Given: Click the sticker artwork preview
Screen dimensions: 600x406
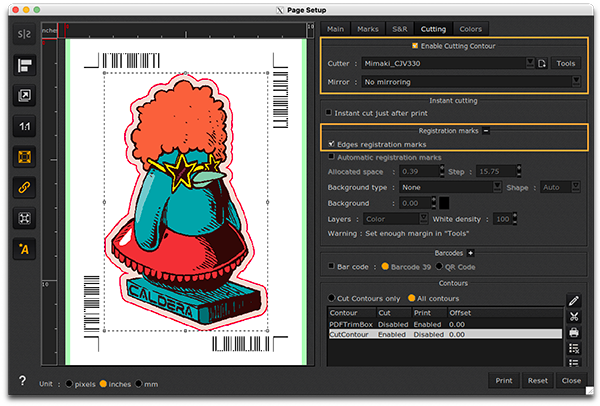Looking at the screenshot, I should [186, 202].
